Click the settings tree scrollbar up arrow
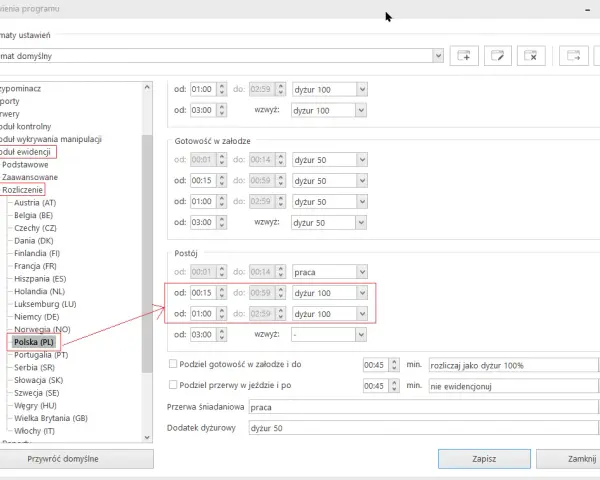 pyautogui.click(x=147, y=87)
